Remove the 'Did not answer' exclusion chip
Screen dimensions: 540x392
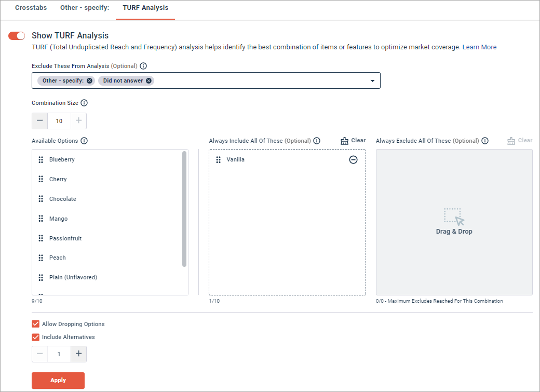tap(149, 80)
